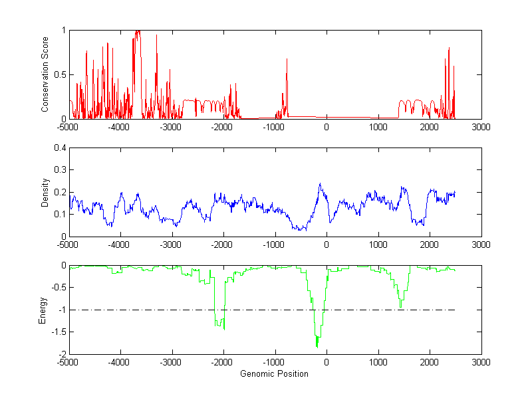Image resolution: width=532 pixels, height=398 pixels.
Task: Click the blue density peak near position 0
Action: coord(319,185)
